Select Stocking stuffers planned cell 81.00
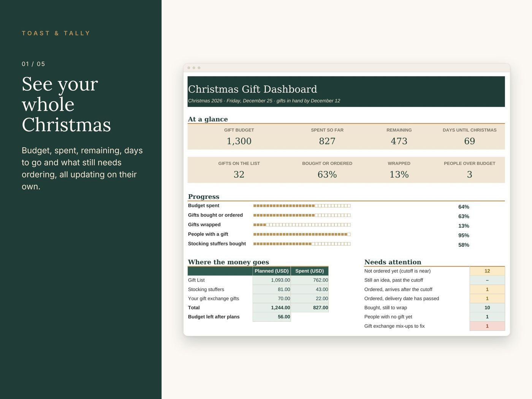Viewport: 532px width, 399px height. point(272,289)
